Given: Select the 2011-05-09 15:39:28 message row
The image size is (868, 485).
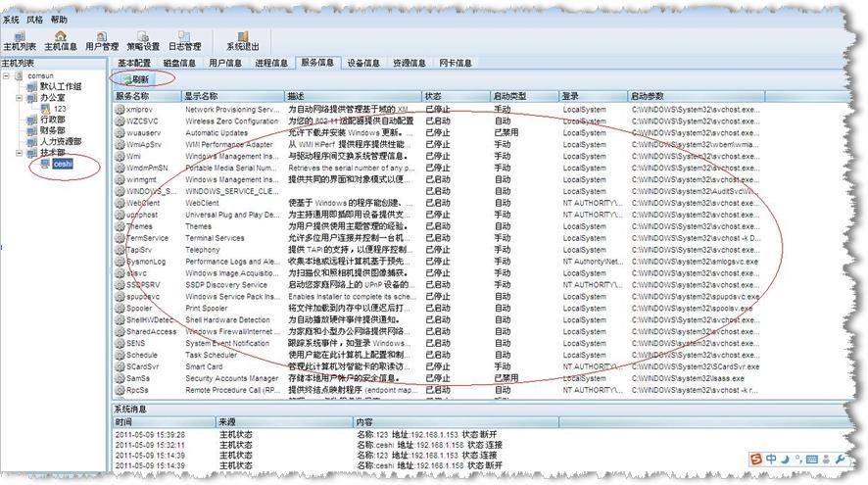Looking at the screenshot, I should click(479, 435).
